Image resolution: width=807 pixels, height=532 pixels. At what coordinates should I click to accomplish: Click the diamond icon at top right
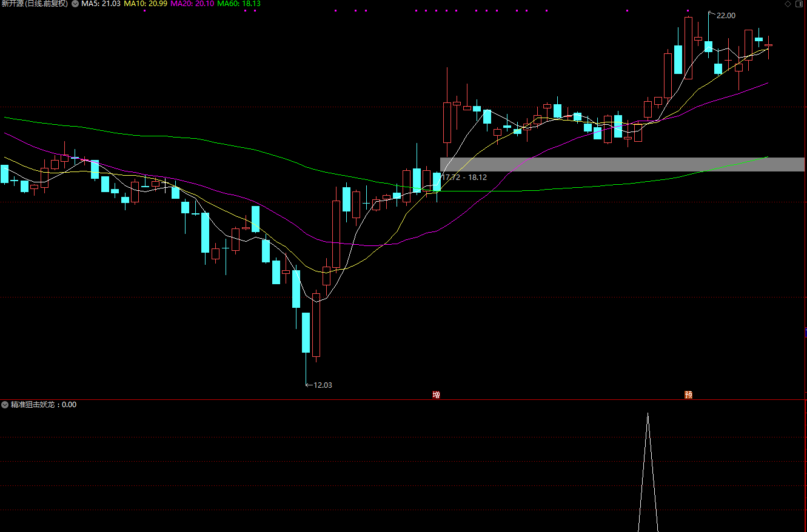[788, 4]
